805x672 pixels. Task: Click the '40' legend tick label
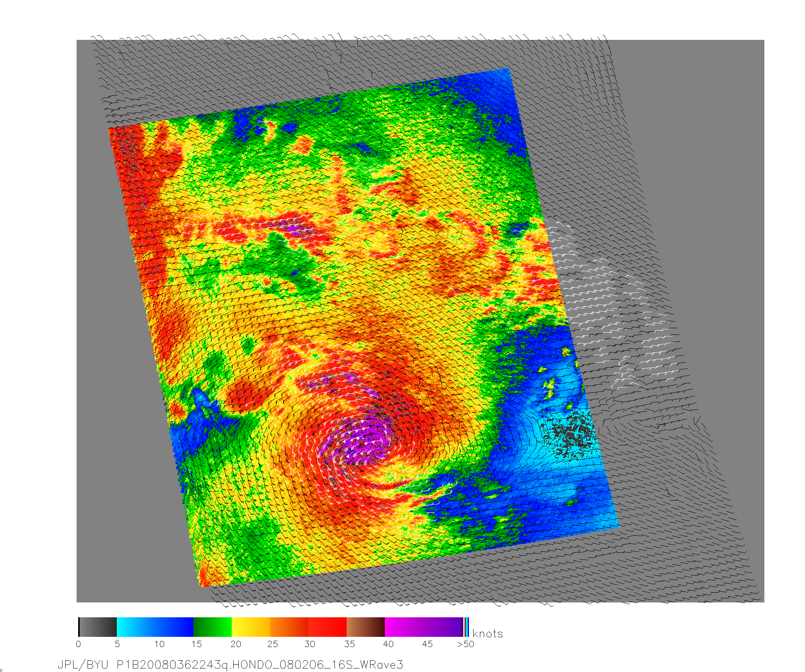[388, 644]
